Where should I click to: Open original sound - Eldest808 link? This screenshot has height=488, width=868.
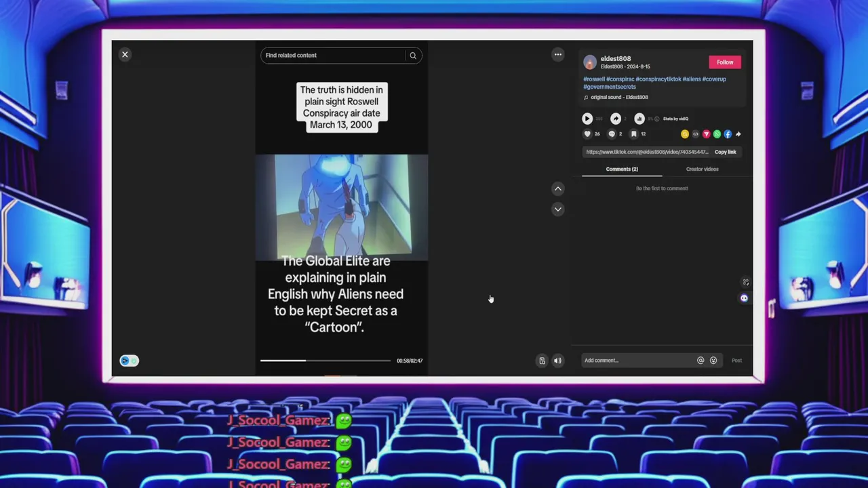(x=619, y=98)
